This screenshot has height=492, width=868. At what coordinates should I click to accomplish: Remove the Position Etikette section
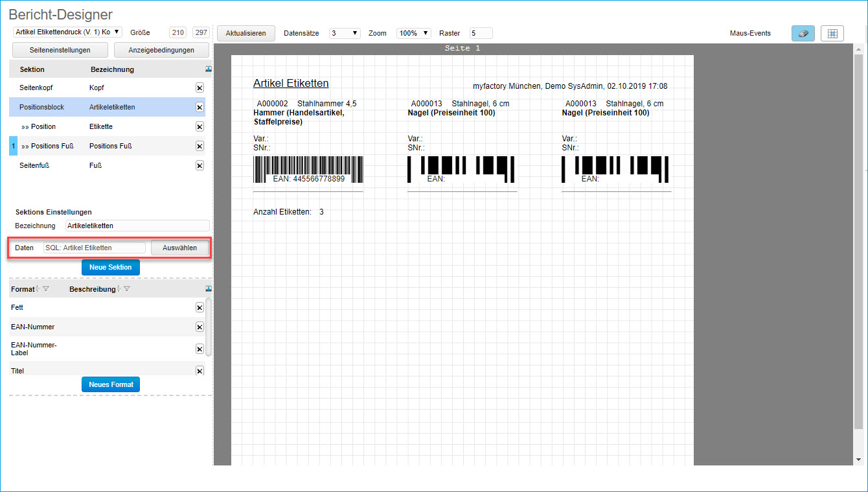(200, 126)
